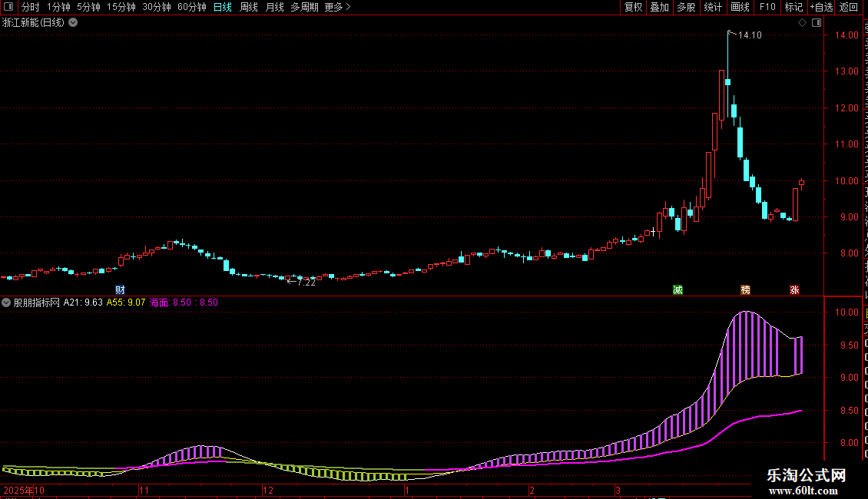
Task: Select the 5分钟 period tab
Action: tap(88, 7)
